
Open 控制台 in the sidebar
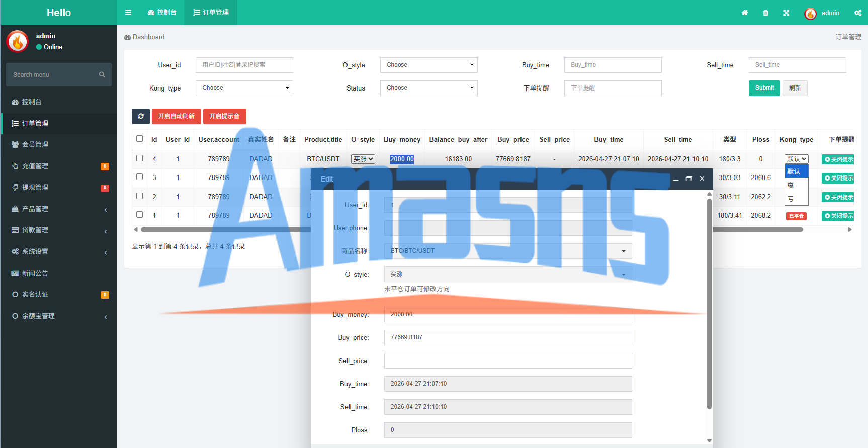pos(58,102)
